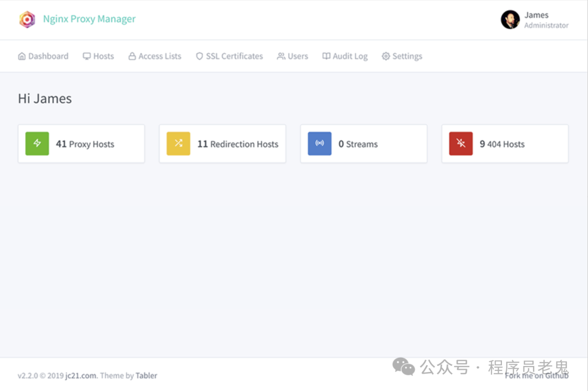Image resolution: width=588 pixels, height=391 pixels.
Task: Open the 0 Streams card
Action: point(364,144)
